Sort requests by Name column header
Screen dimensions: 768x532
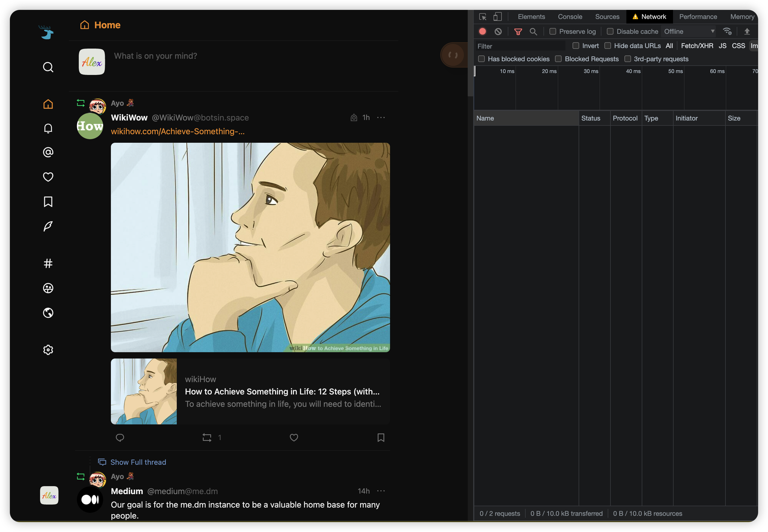[526, 118]
